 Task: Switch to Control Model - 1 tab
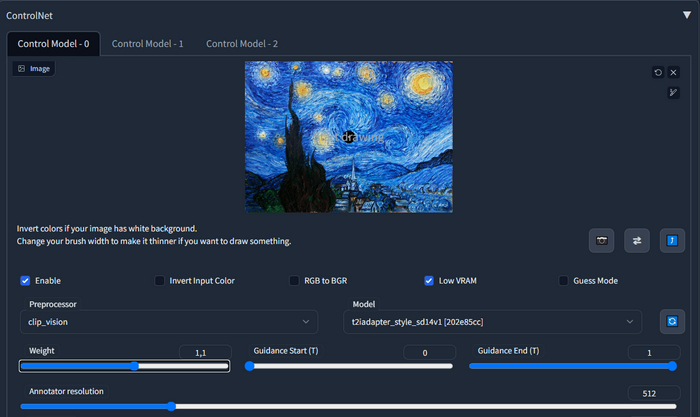click(x=147, y=44)
